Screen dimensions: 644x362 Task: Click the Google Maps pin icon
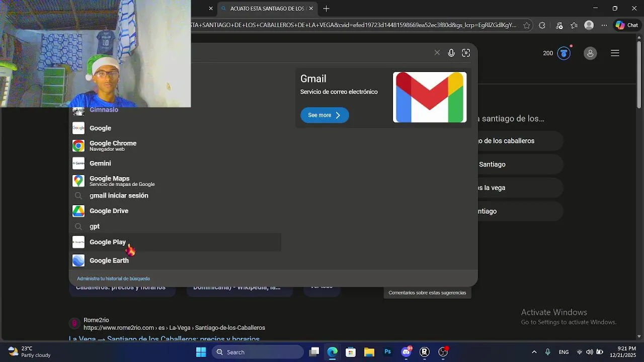coord(78,181)
